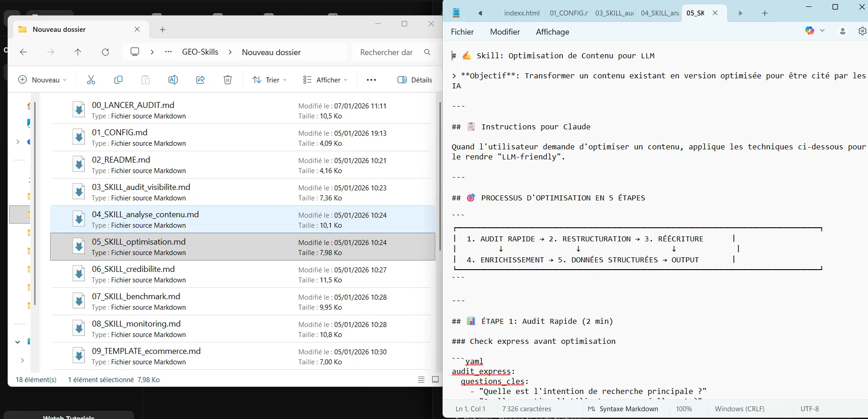Expand the breadcrumb ellipsis in Explorer address bar
This screenshot has width=868, height=419.
168,52
